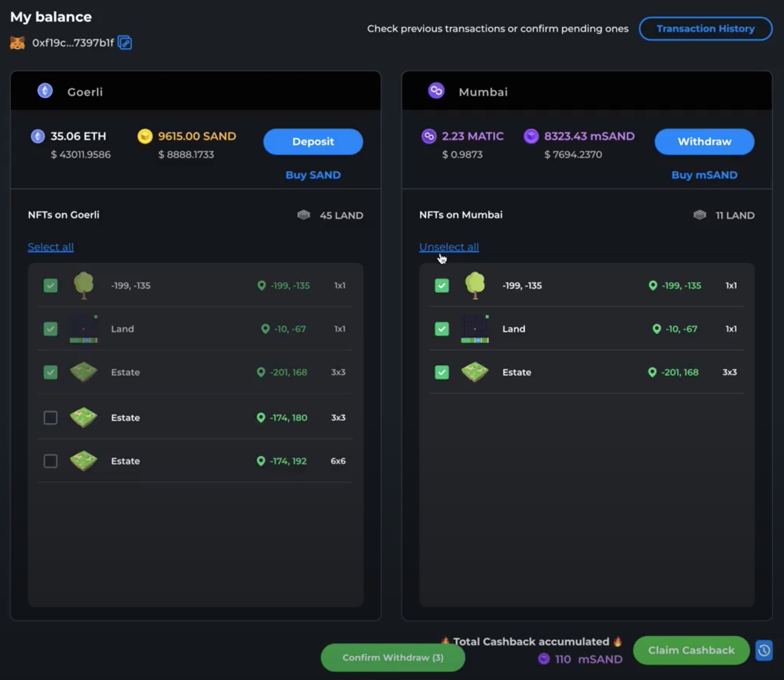Click the copy wallet address icon

click(x=124, y=43)
